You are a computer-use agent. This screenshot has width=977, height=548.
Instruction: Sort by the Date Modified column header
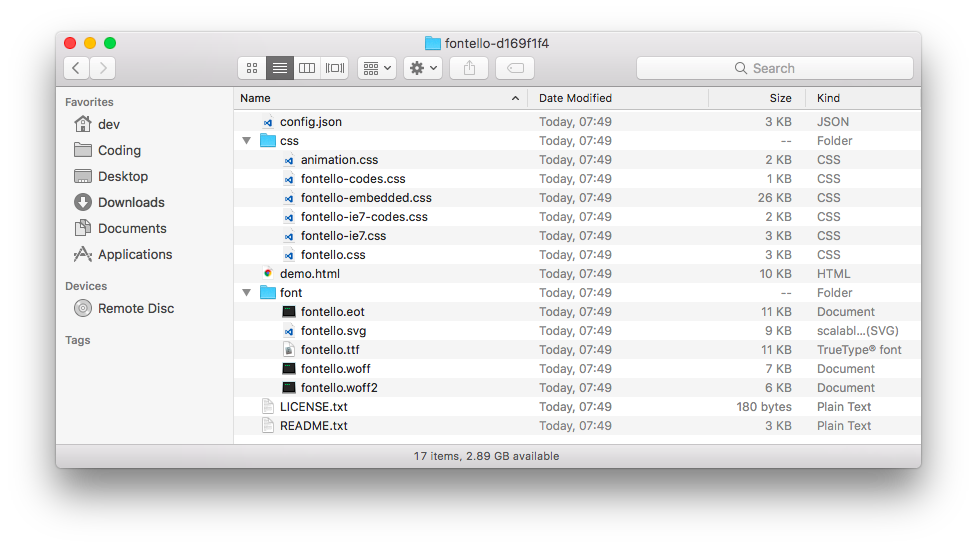point(618,98)
